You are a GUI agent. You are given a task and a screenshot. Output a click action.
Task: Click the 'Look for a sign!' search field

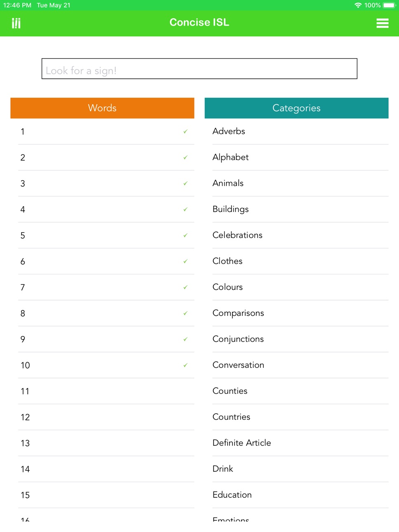[x=199, y=68]
